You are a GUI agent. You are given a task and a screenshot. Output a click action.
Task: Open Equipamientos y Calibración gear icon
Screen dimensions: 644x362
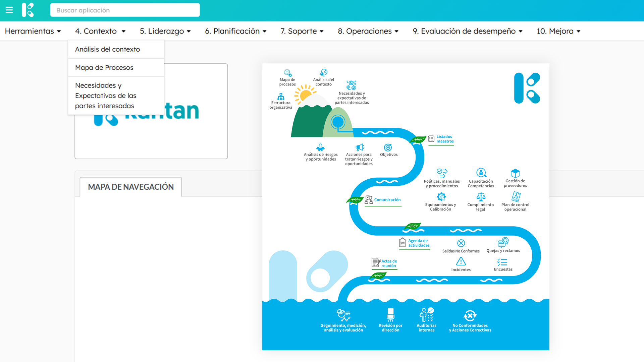click(441, 197)
